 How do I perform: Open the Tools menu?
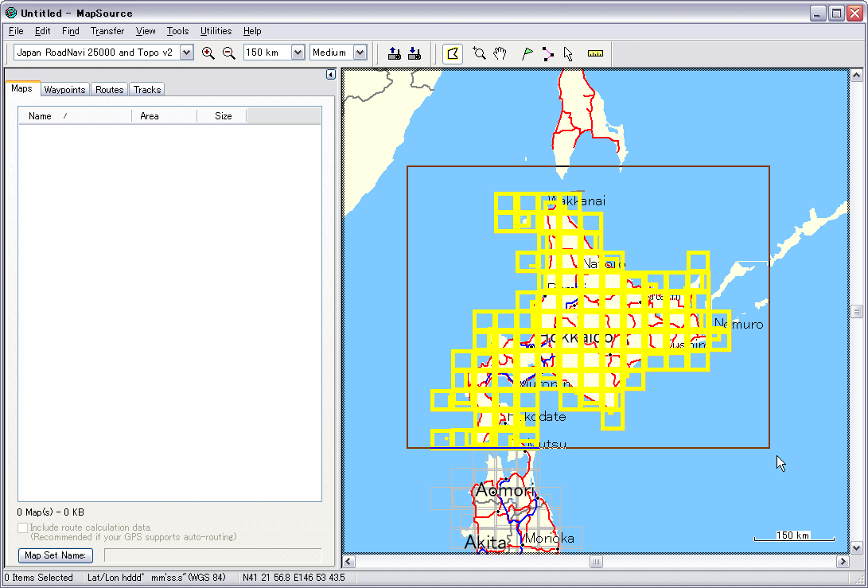(x=177, y=31)
